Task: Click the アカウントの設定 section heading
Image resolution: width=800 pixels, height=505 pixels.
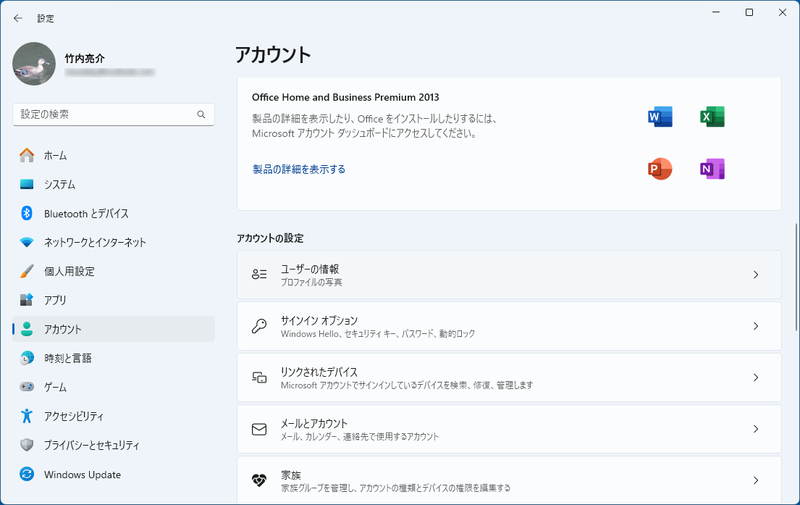Action: 270,238
